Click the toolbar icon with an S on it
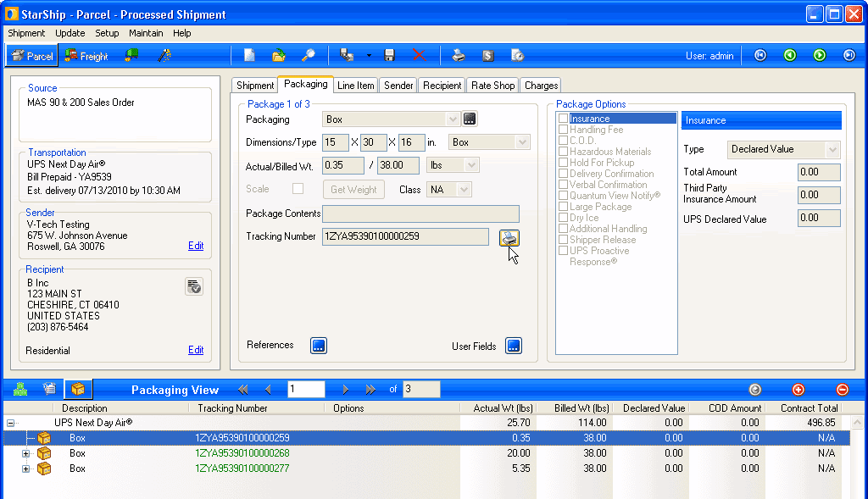Viewport: 868px width, 499px height. point(487,55)
